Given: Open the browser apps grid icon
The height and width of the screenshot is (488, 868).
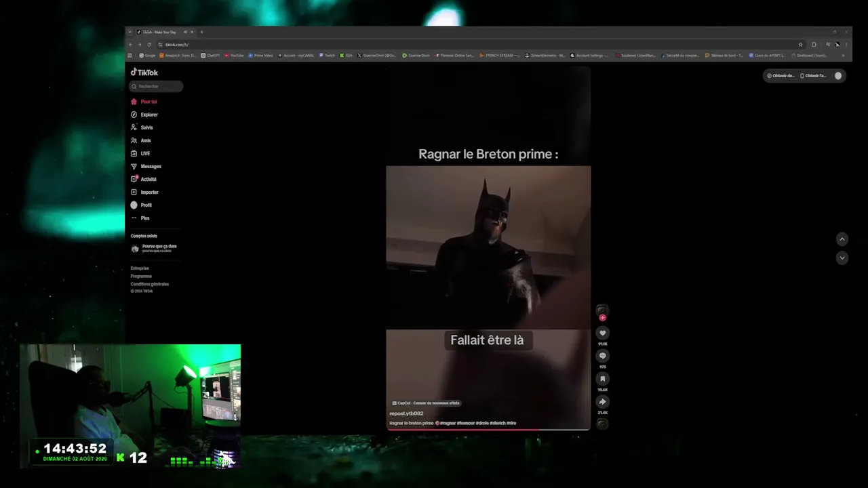Looking at the screenshot, I should [130, 56].
